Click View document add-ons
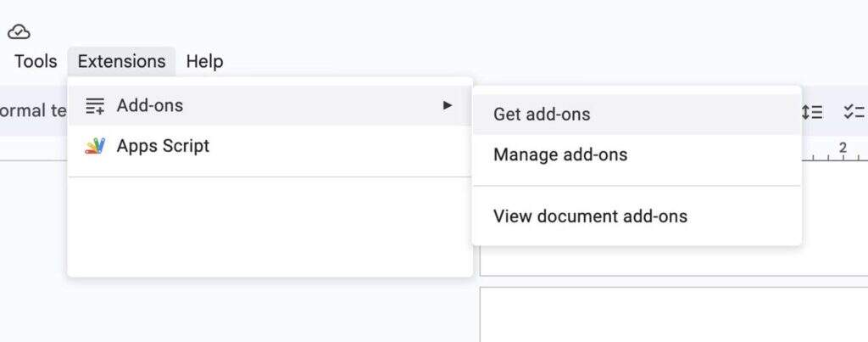 [x=590, y=216]
